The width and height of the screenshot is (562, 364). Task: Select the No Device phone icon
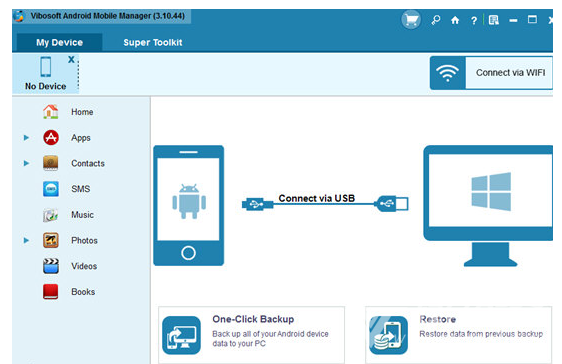[x=46, y=67]
